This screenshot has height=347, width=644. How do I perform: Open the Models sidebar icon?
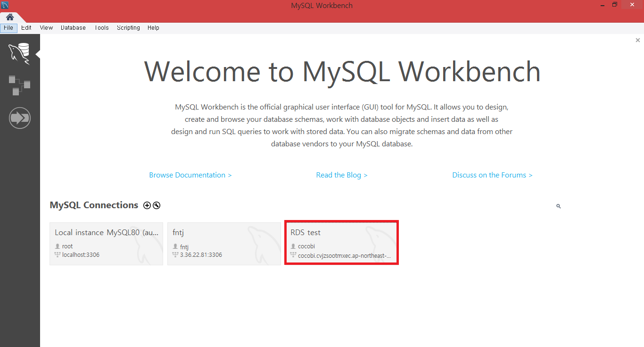(20, 85)
